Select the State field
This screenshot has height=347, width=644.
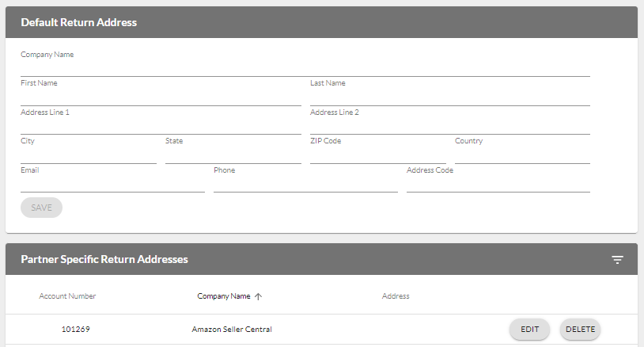(233, 154)
